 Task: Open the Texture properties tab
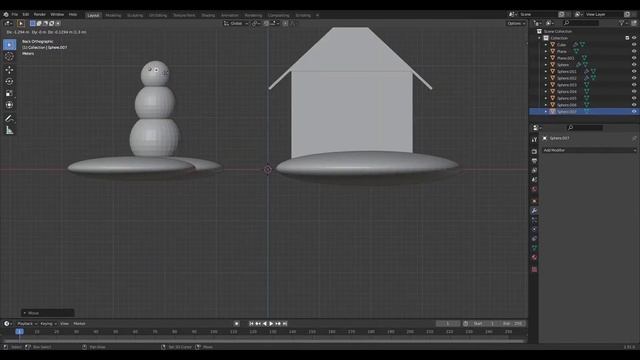(x=534, y=269)
